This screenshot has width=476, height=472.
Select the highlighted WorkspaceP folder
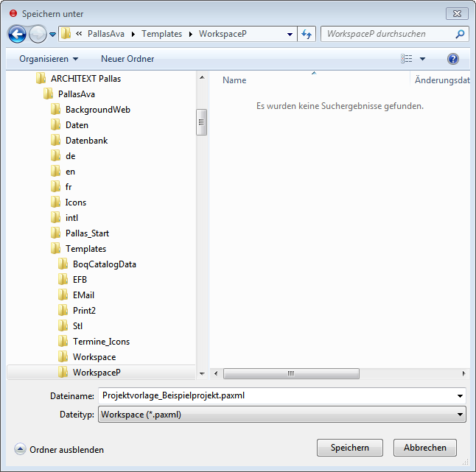pyautogui.click(x=101, y=372)
